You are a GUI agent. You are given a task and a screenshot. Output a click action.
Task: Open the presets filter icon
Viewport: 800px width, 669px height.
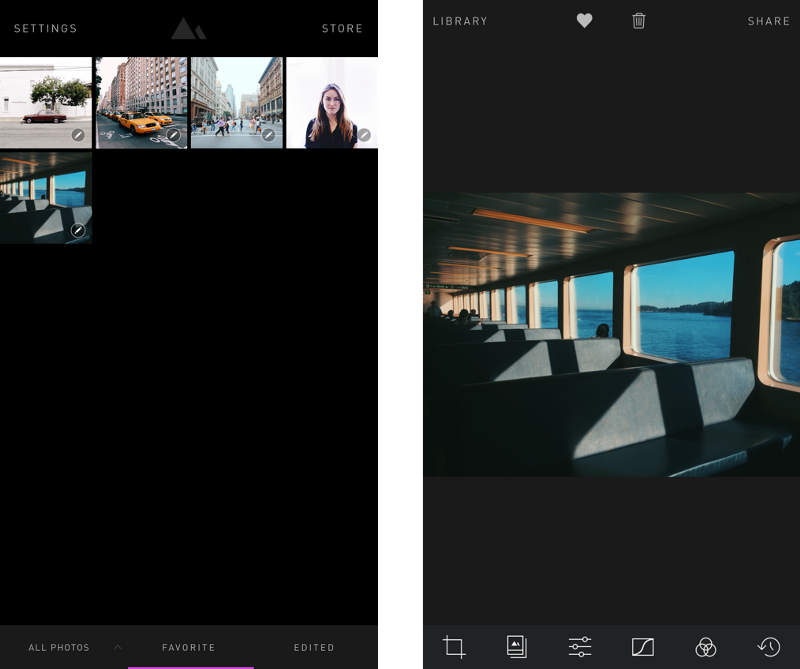(516, 647)
